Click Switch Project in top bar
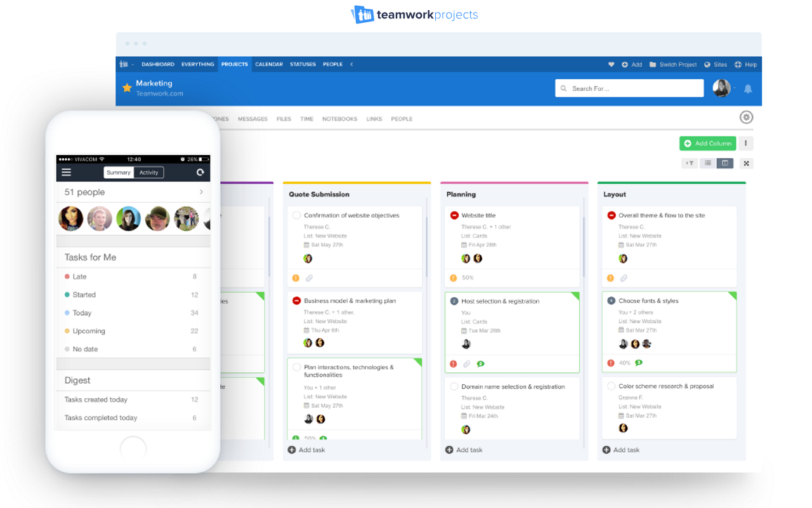The image size is (812, 508). [672, 64]
